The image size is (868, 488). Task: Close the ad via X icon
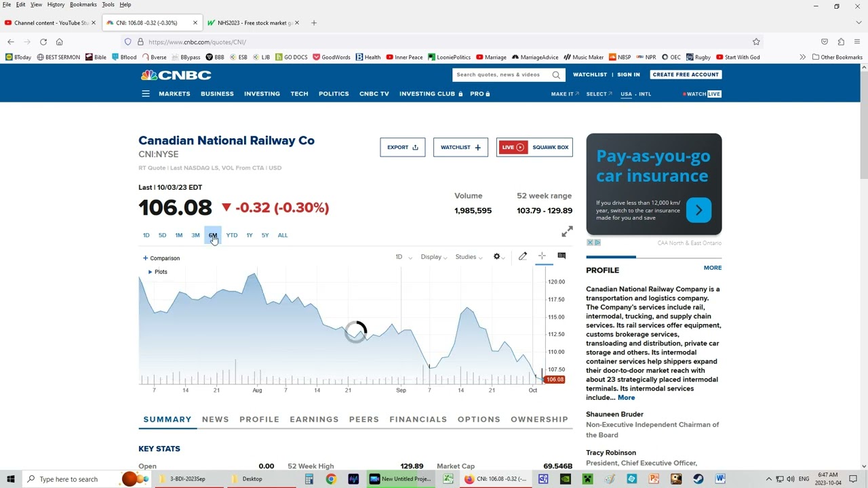pyautogui.click(x=590, y=243)
